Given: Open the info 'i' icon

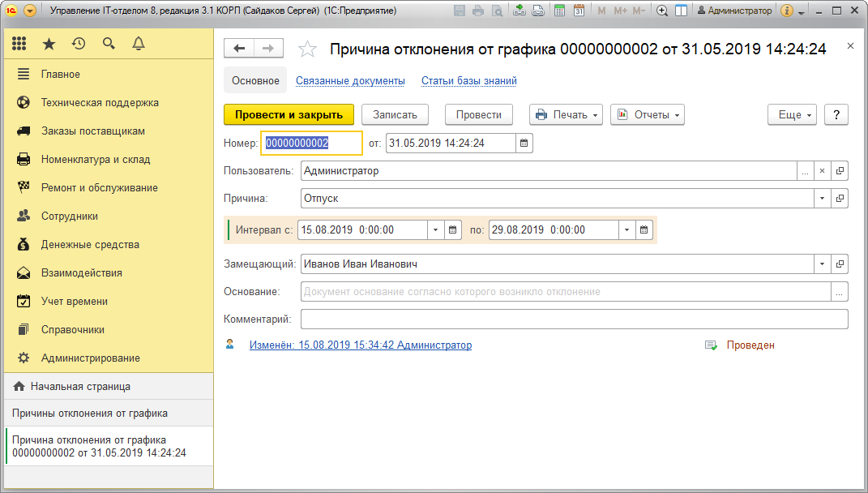Looking at the screenshot, I should (787, 11).
